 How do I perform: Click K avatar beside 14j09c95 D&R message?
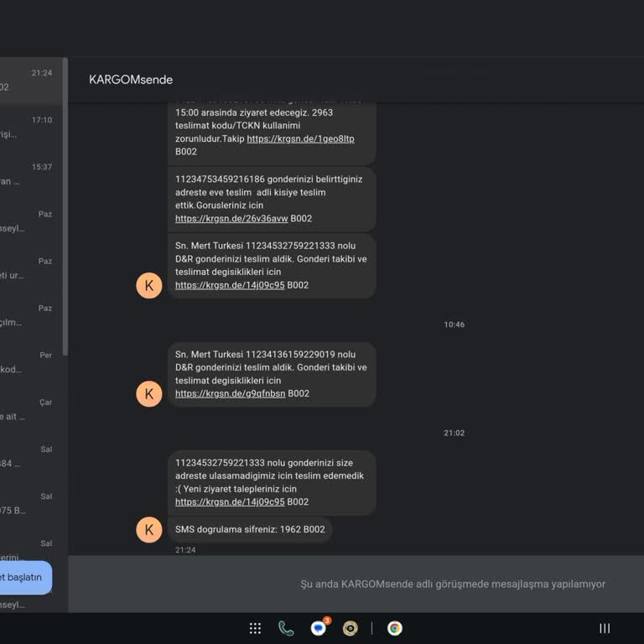point(149,285)
